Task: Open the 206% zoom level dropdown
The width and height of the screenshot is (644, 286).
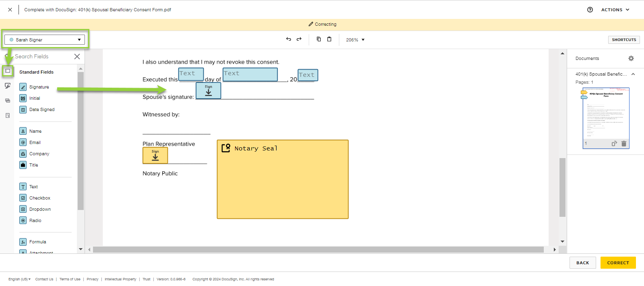Action: 355,40
